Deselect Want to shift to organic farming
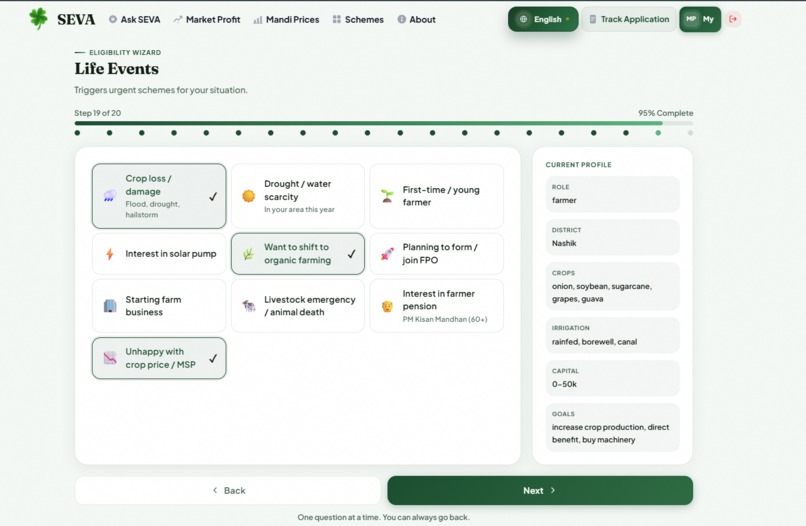This screenshot has width=806, height=526. (298, 253)
